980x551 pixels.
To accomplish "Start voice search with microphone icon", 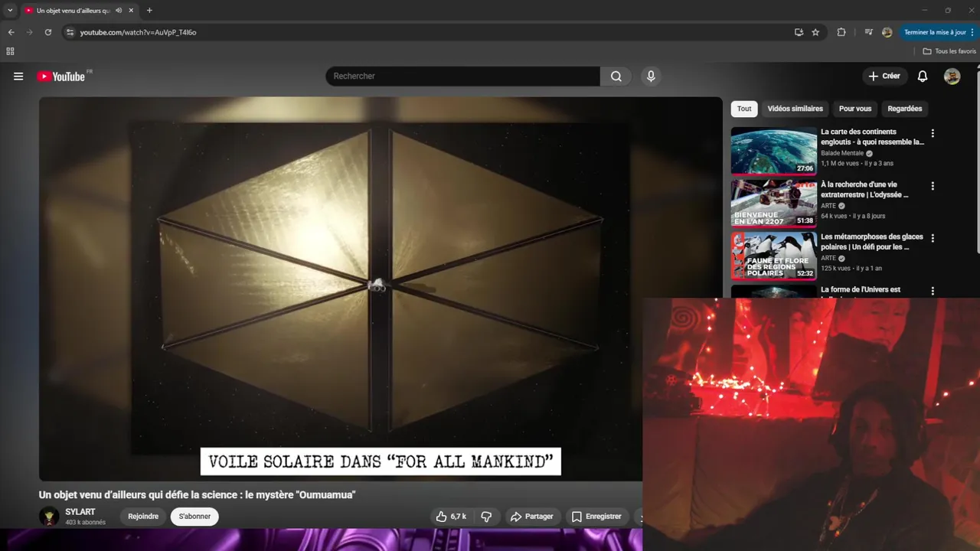I will click(x=651, y=77).
